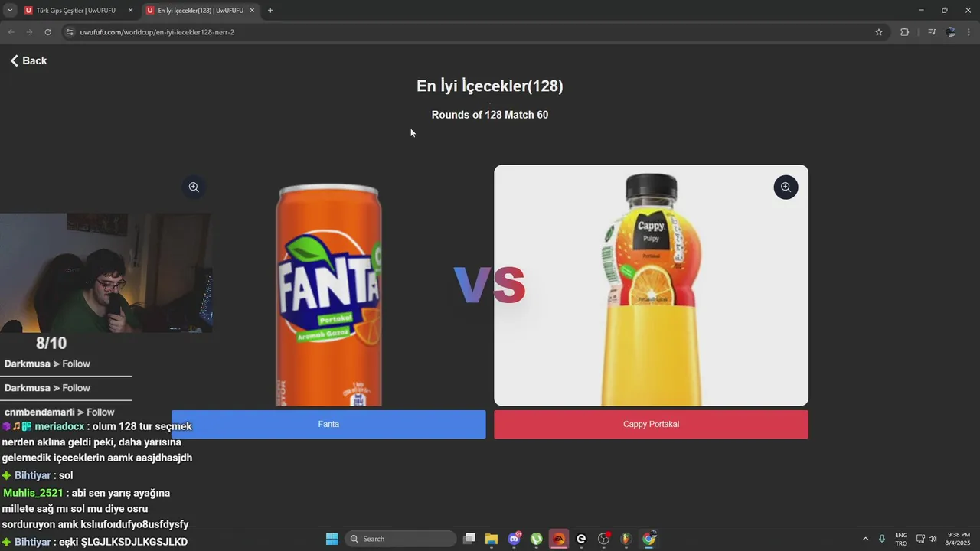The width and height of the screenshot is (980, 551).
Task: Open FL Studio from the taskbar
Action: point(626,539)
